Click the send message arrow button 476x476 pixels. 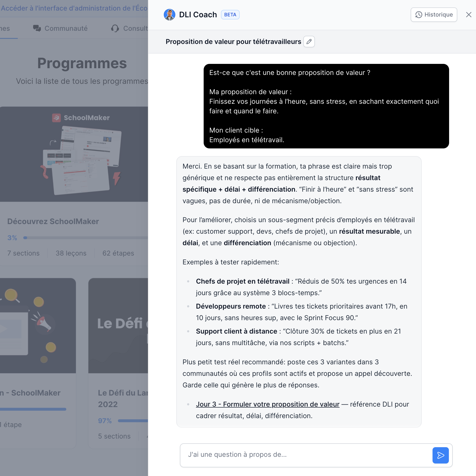440,455
